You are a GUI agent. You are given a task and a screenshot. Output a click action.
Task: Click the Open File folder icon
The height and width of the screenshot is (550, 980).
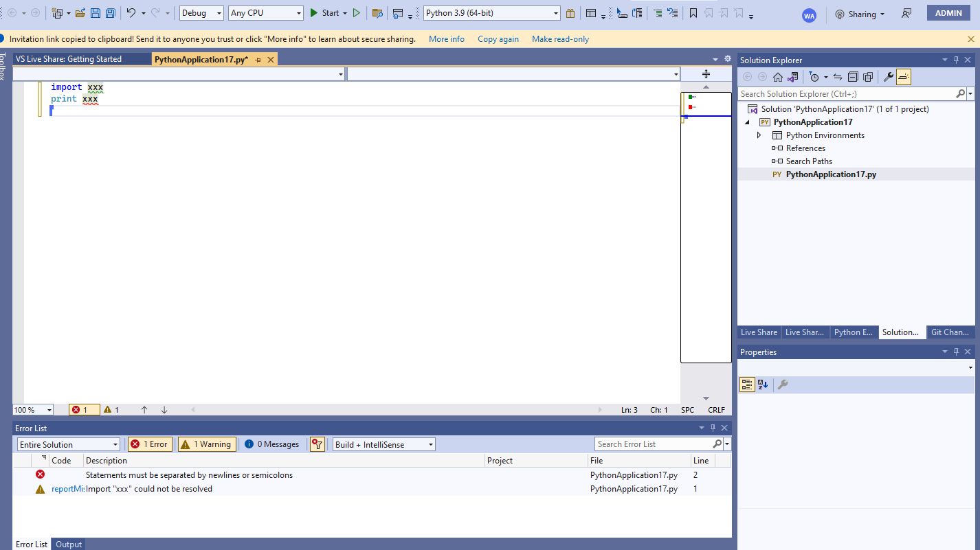pyautogui.click(x=80, y=13)
